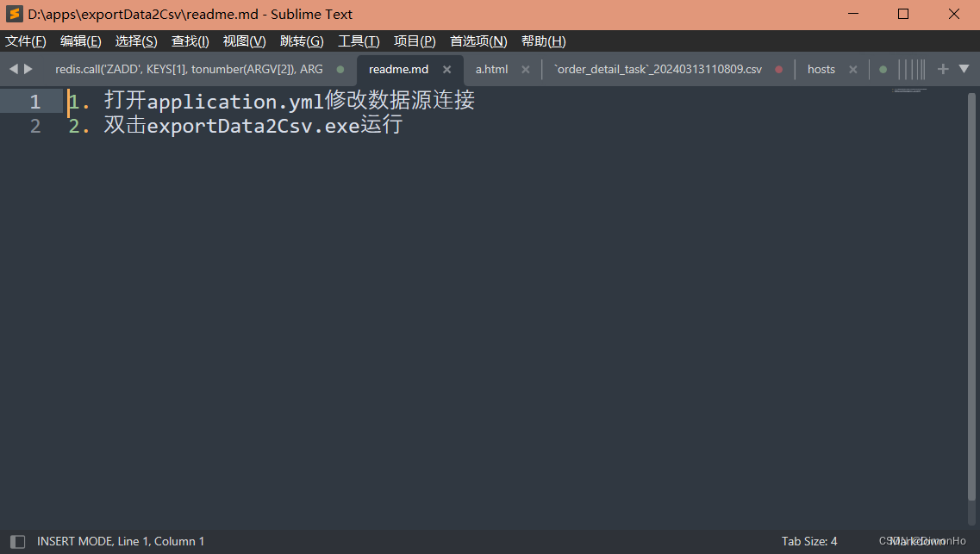
Task: Minimize the Sublime Text window
Action: click(853, 14)
